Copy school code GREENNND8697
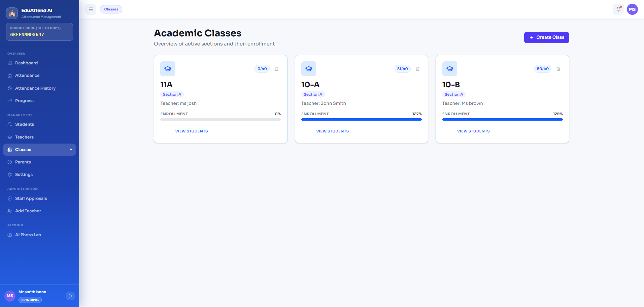 point(39,32)
